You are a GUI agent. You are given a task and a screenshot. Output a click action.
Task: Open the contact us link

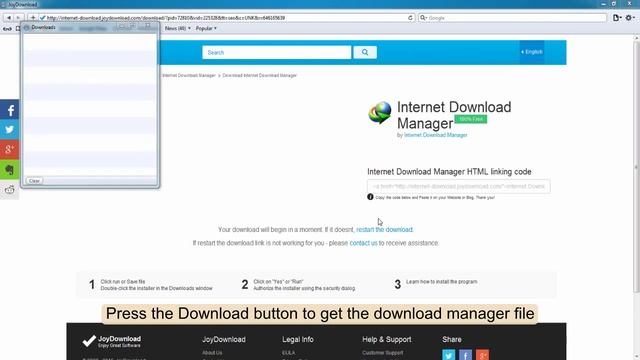363,243
